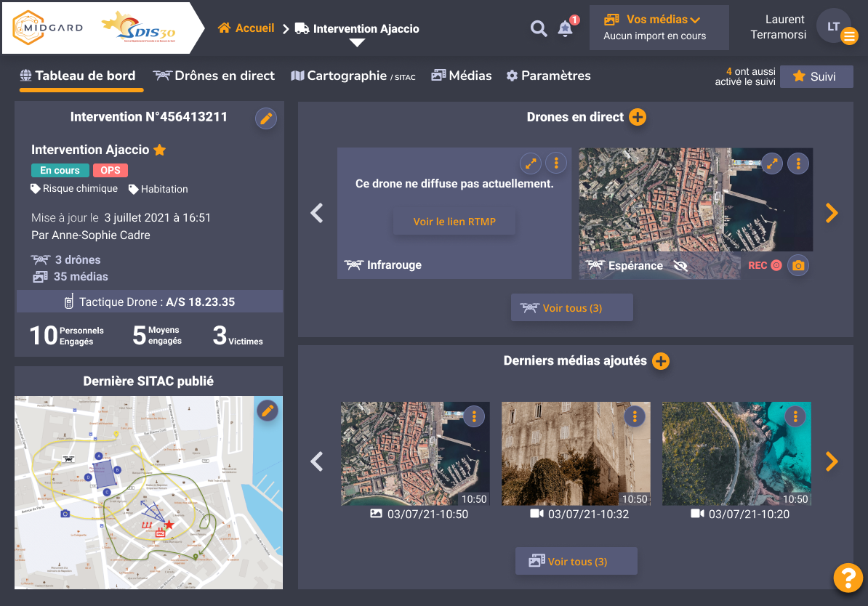This screenshot has height=606, width=868.
Task: Take a snapshot with the camera icon
Action: click(797, 266)
